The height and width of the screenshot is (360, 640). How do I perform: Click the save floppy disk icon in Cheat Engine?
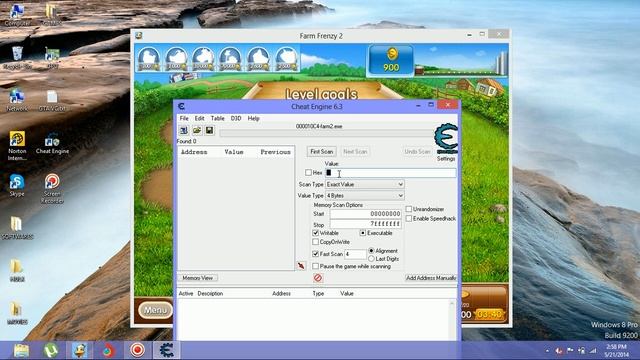click(x=209, y=130)
